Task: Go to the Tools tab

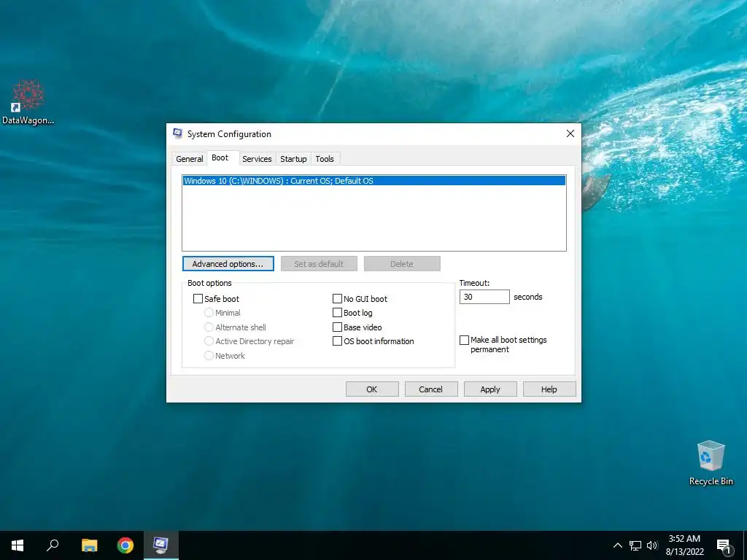Action: click(325, 159)
